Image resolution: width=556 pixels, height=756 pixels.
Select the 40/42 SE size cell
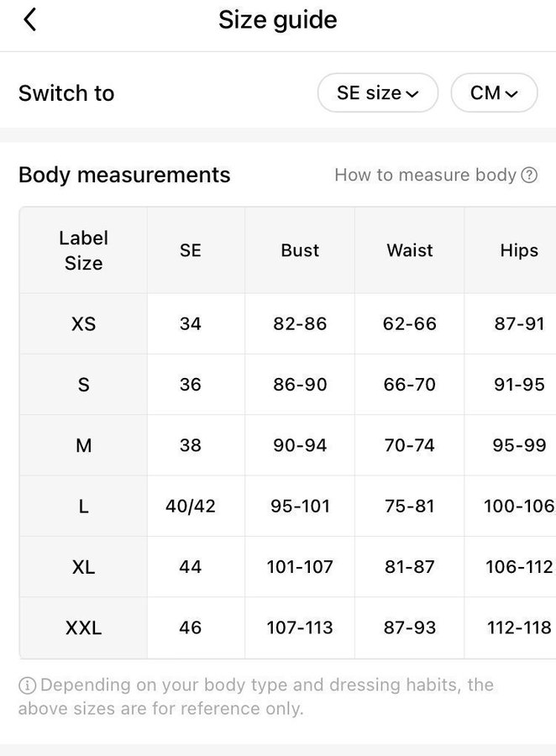pyautogui.click(x=191, y=507)
